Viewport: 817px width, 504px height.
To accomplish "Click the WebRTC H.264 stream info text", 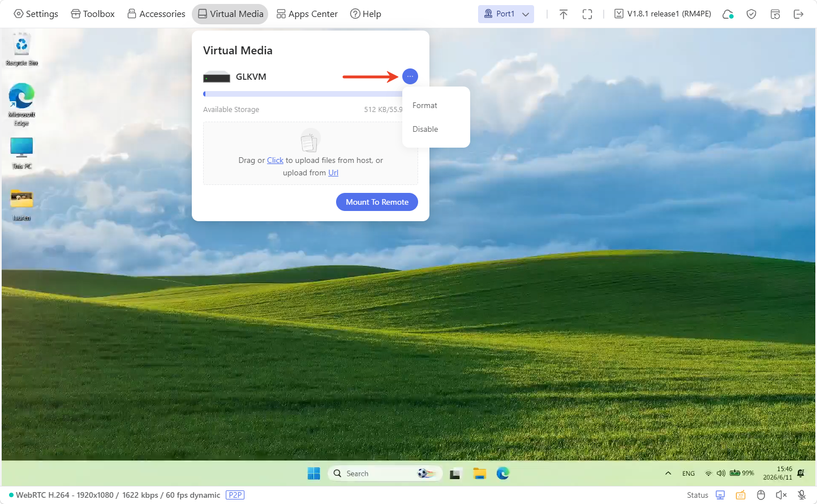I will [118, 495].
